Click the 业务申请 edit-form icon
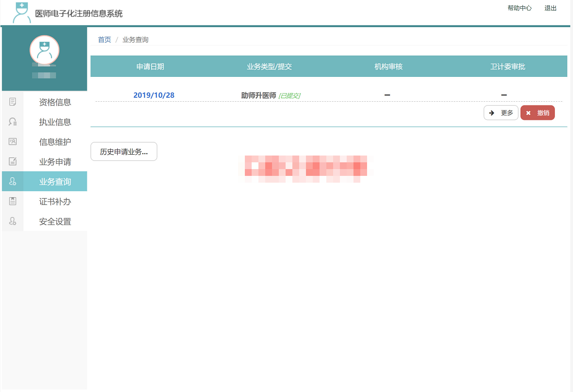Image resolution: width=573 pixels, height=392 pixels. pos(13,161)
